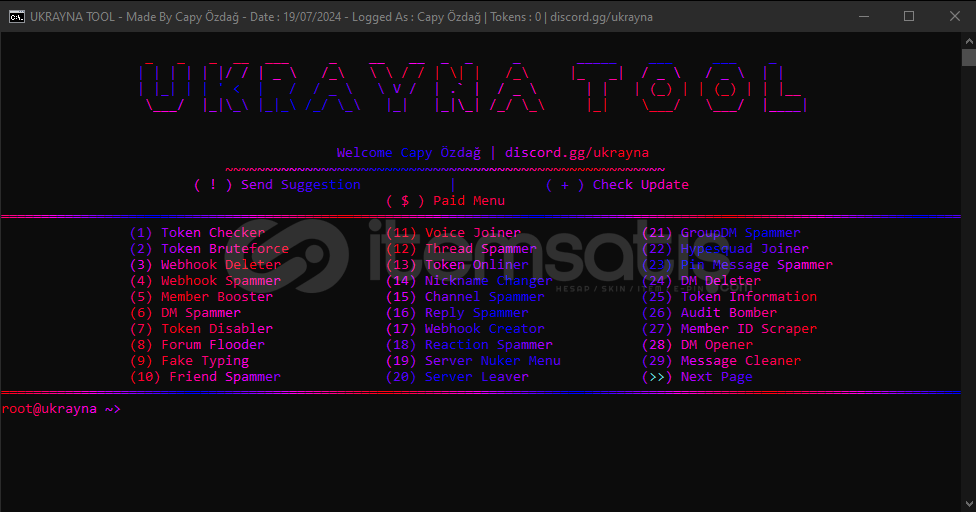
Task: Click the DM Opener option
Action: [697, 345]
